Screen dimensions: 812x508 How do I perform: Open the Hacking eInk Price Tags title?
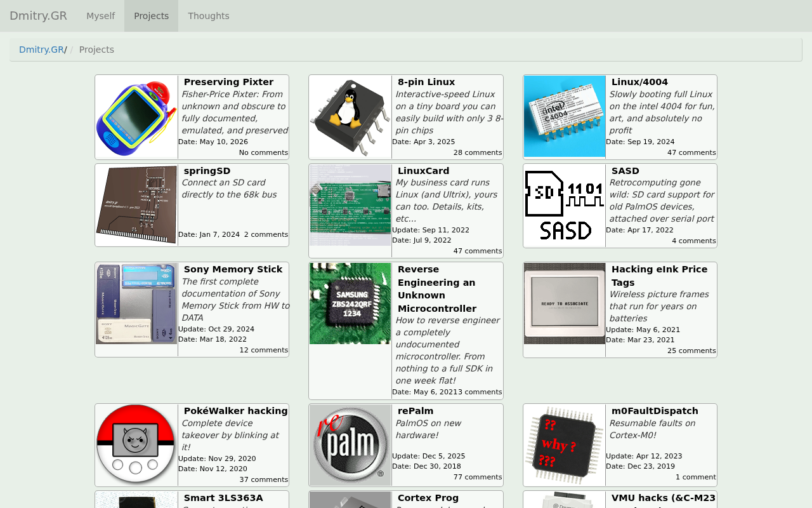coord(659,276)
